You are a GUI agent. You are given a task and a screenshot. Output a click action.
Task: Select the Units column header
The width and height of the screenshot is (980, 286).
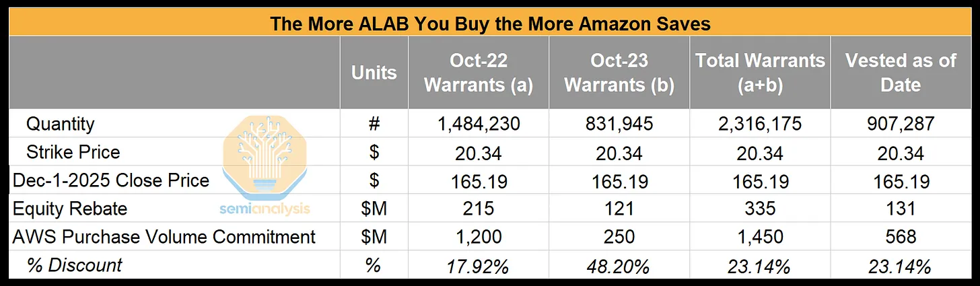tap(374, 73)
